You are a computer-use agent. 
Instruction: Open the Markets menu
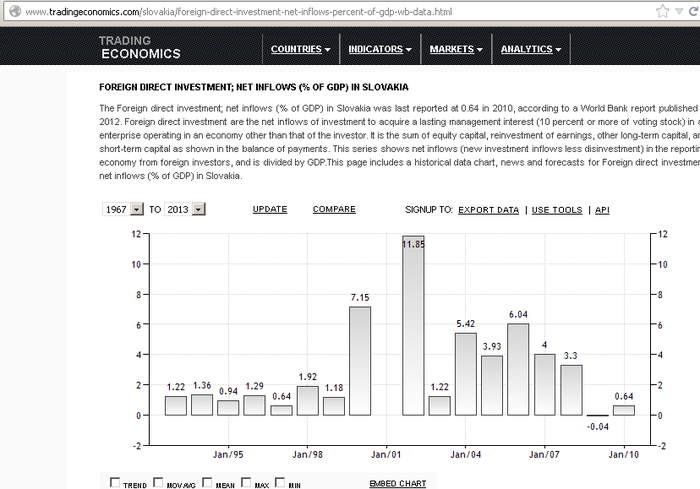coord(456,49)
